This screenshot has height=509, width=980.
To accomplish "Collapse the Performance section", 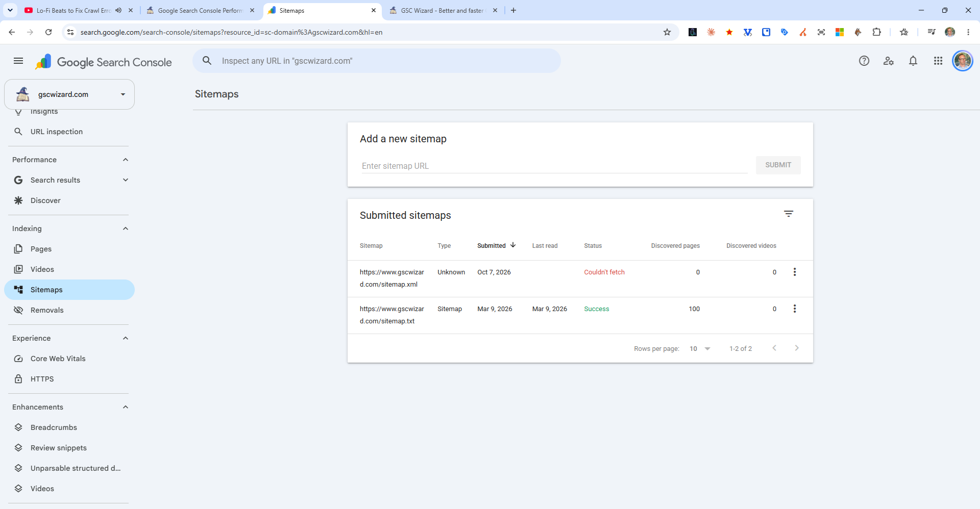I will 126,160.
